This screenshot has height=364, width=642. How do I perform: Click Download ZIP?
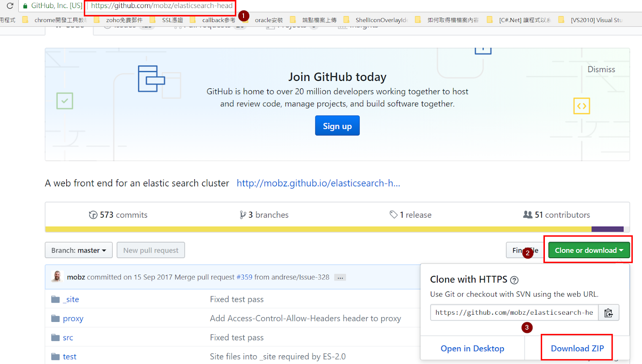point(577,348)
